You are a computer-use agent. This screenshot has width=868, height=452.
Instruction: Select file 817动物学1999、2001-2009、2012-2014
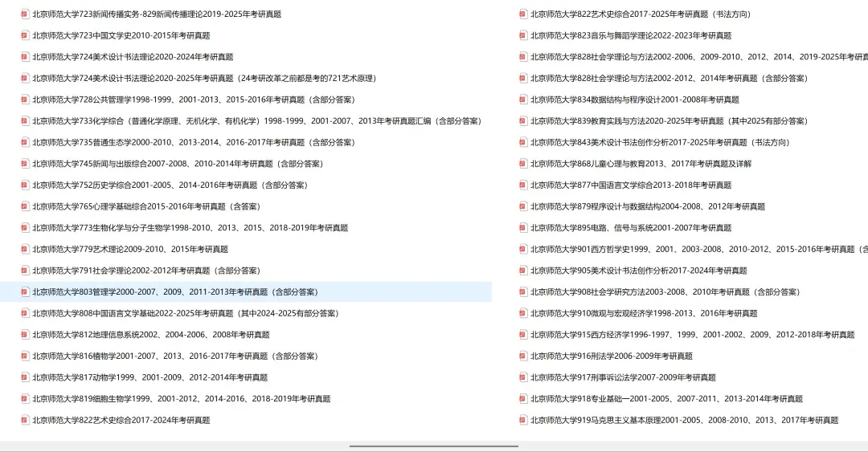point(150,377)
